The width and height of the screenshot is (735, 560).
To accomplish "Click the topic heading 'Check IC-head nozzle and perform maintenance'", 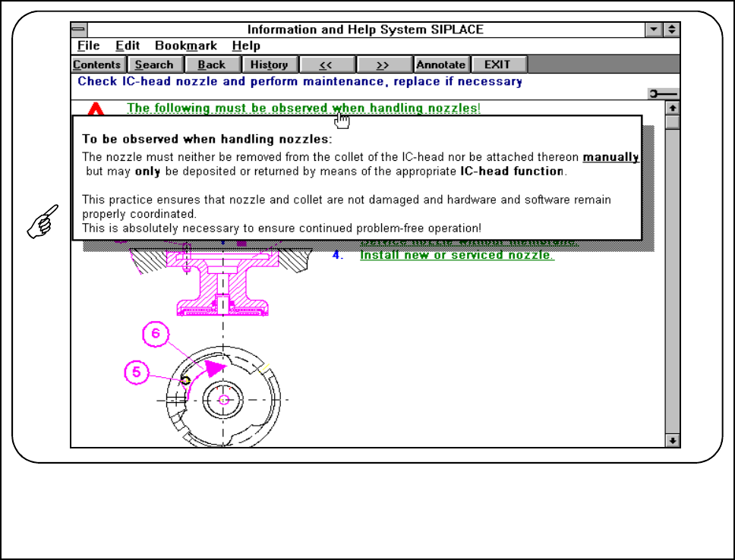I will (x=300, y=81).
